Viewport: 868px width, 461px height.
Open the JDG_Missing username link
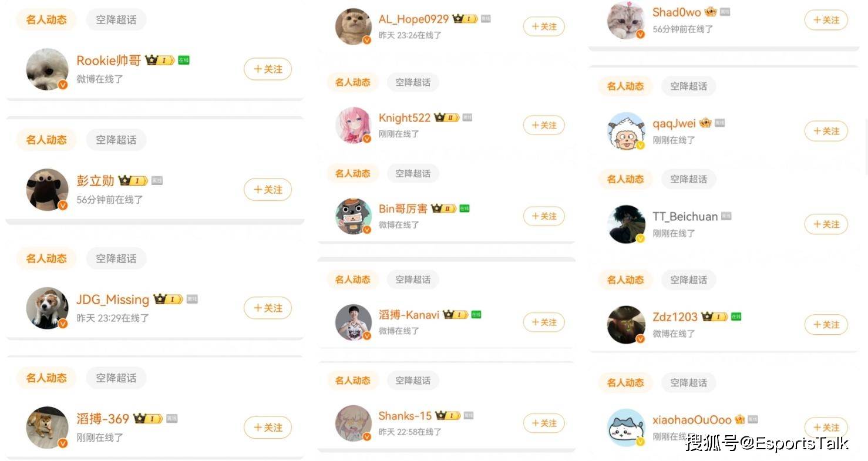coord(113,300)
